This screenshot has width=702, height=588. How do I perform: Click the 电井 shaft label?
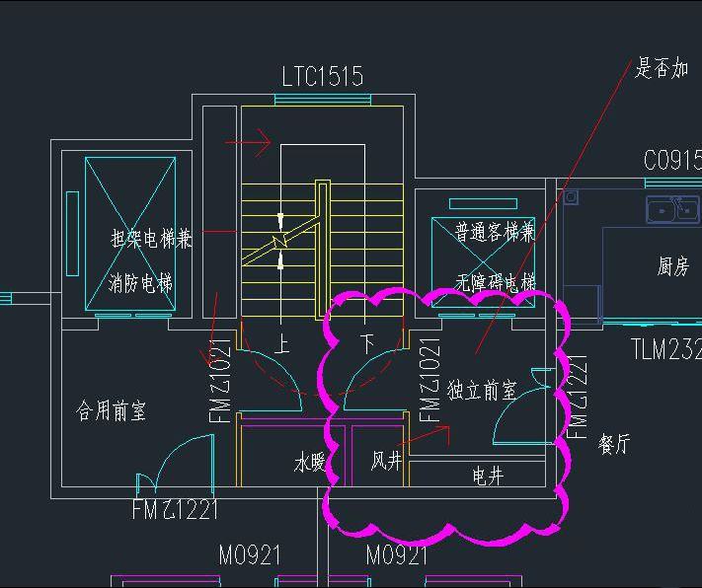[x=488, y=477]
